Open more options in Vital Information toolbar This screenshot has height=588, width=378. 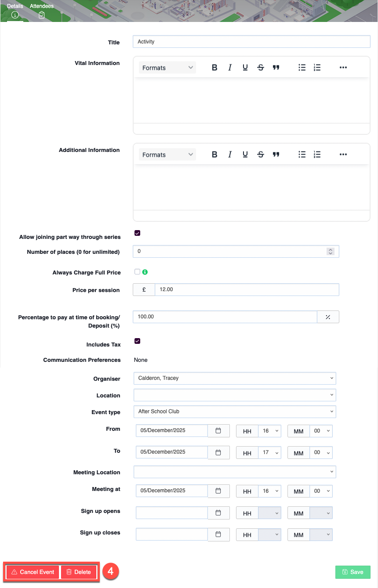click(x=343, y=68)
